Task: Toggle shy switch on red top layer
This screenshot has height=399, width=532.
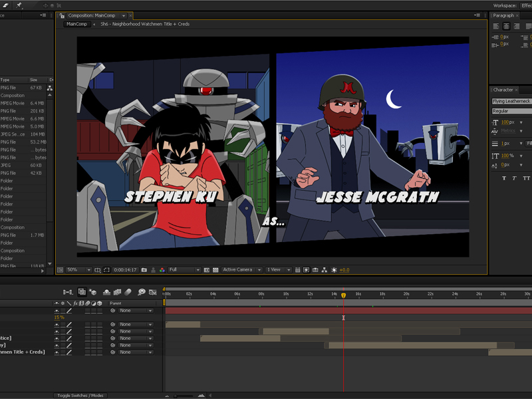Action: (57, 311)
